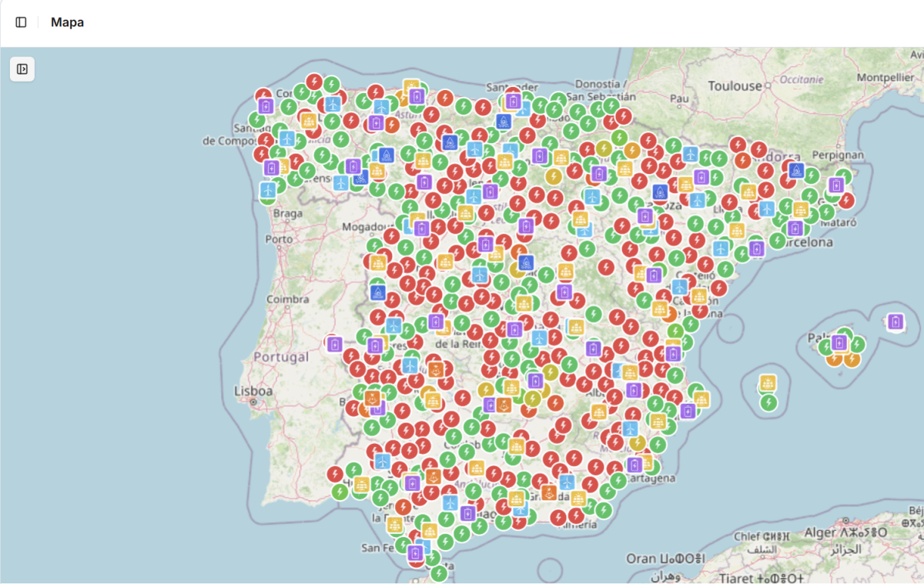Open purple battery marker left of Castelló label
Image resolution: width=924 pixels, height=584 pixels.
click(654, 275)
